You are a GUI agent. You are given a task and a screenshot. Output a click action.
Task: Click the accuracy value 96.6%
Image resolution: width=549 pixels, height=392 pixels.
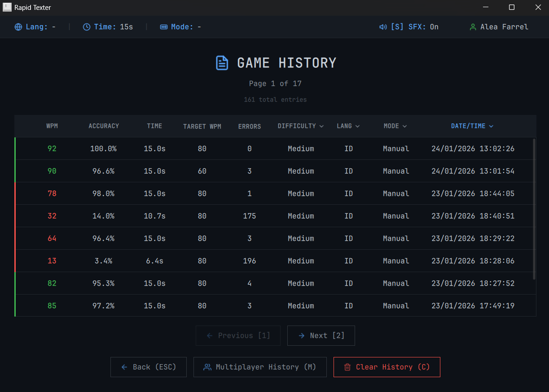[103, 171]
